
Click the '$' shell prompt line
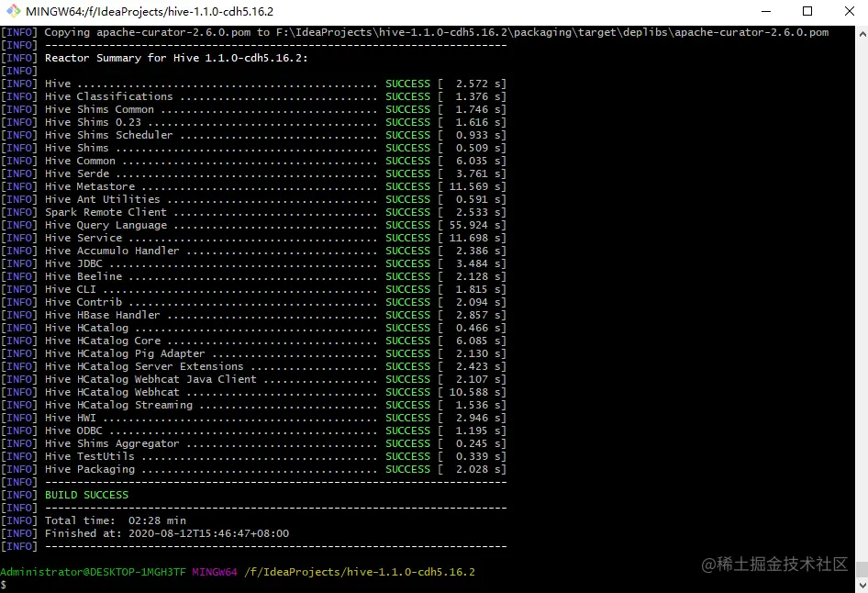tap(4, 586)
